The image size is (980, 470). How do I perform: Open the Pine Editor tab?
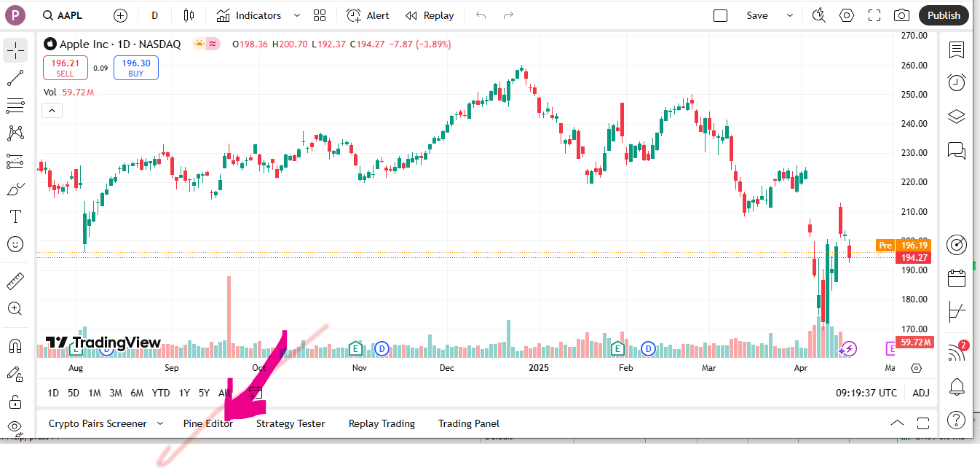point(208,423)
